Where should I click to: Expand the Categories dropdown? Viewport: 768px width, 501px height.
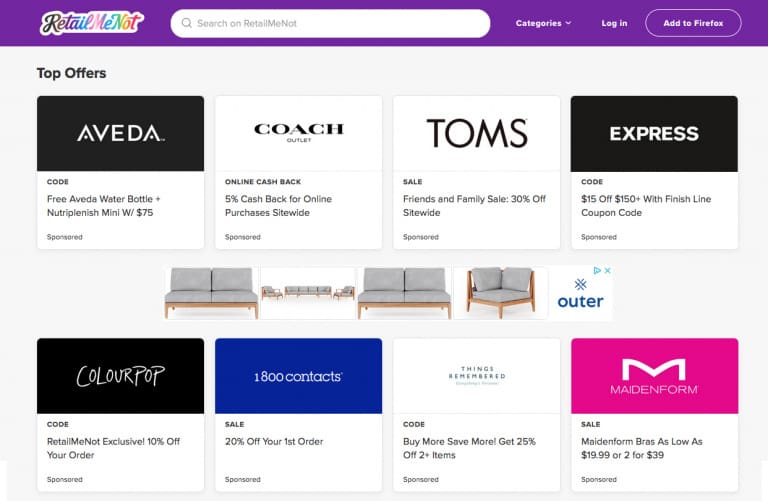point(543,23)
